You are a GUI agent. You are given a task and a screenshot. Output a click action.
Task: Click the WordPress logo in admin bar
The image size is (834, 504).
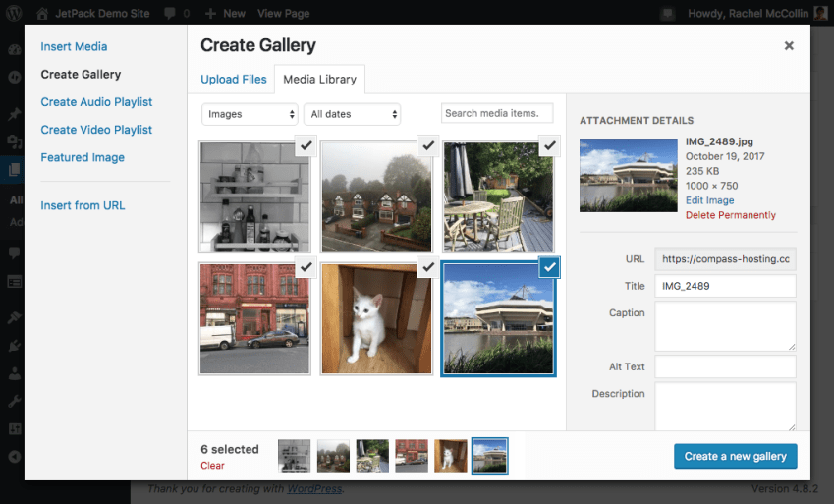(15, 14)
